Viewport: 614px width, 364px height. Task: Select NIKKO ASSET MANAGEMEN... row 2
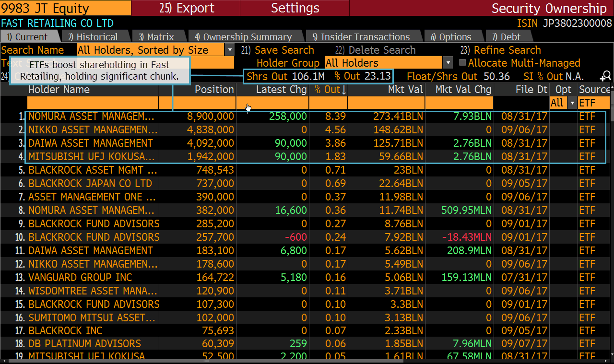coord(93,129)
